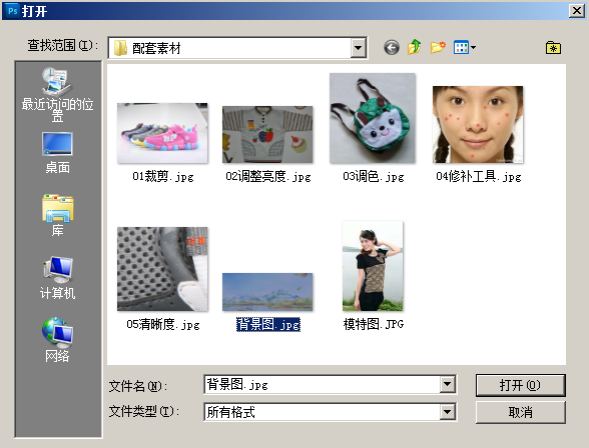The width and height of the screenshot is (589, 448).
Task: Click the file name text 04修补工具.jpg
Action: [479, 176]
